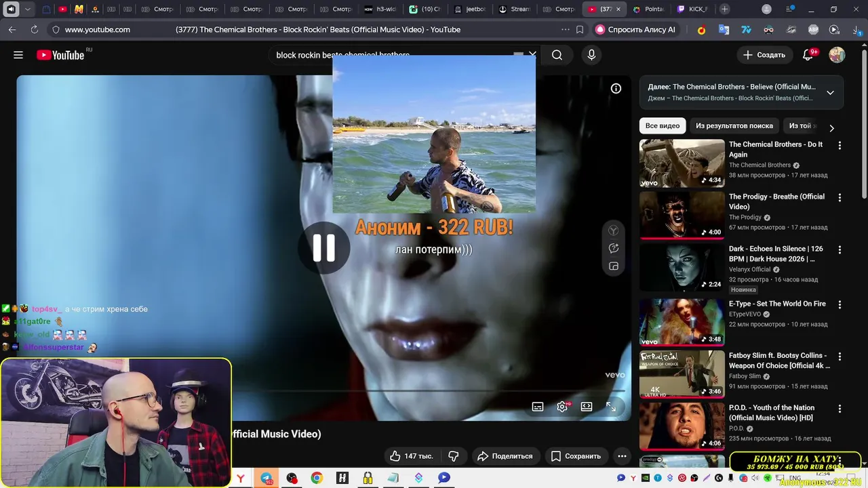Open options for E-Type - Set The World On Fire
Screen dimensions: 868x488
(x=840, y=304)
